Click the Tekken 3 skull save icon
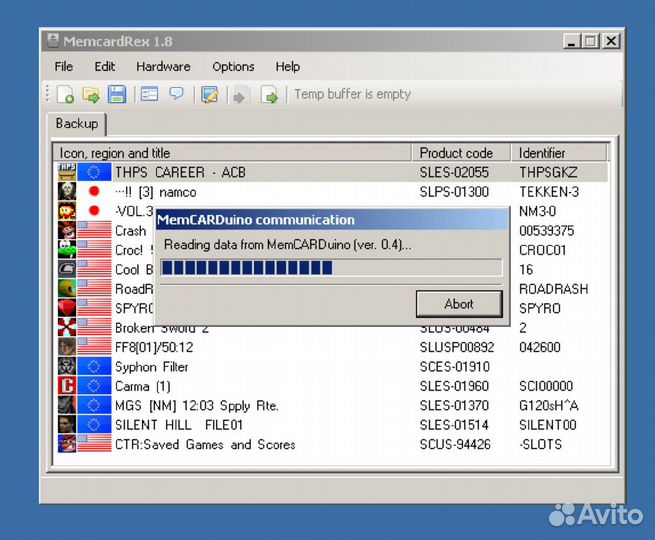This screenshot has height=540, width=655. click(x=67, y=191)
